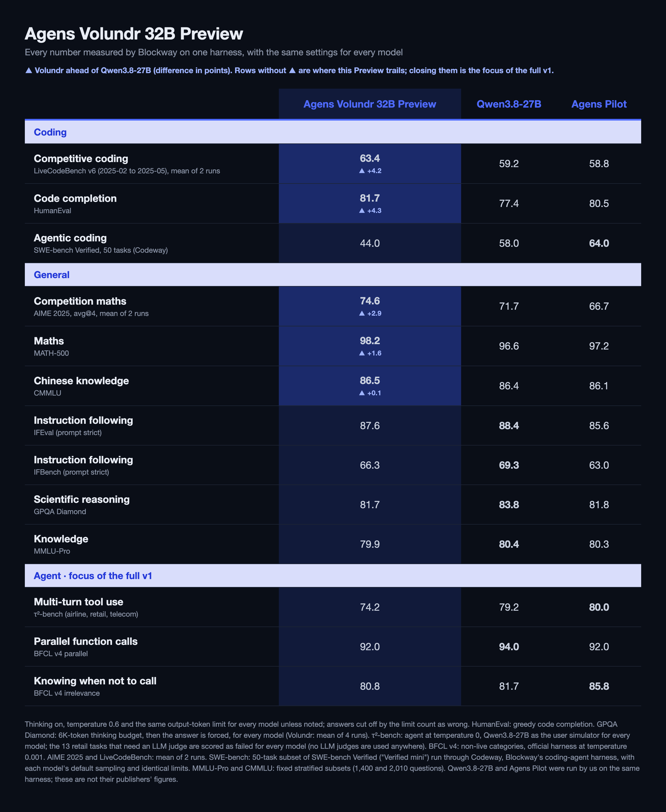Click the "Competition maths" row label
This screenshot has height=812, width=666.
(x=80, y=301)
